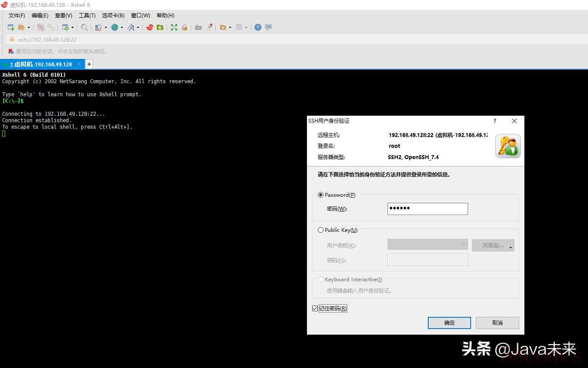Click the magnifier Find icon

[84, 27]
